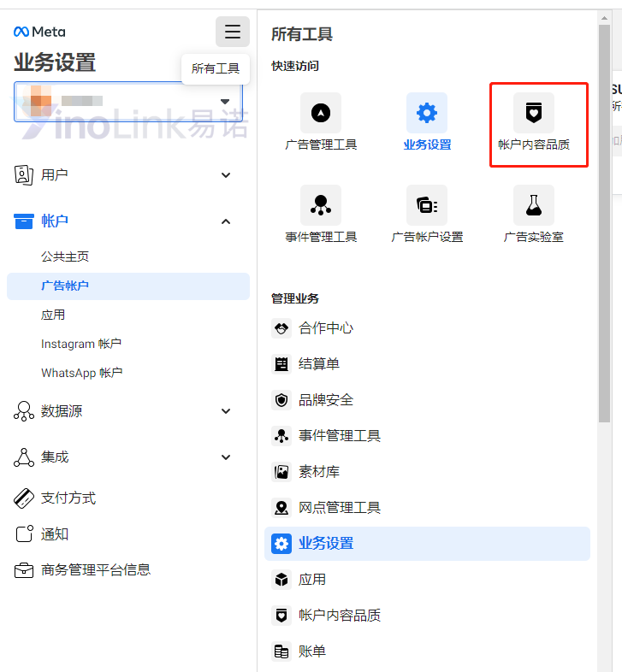Click 广告帐户设置 label under quick access
Image resolution: width=622 pixels, height=672 pixels.
(427, 237)
